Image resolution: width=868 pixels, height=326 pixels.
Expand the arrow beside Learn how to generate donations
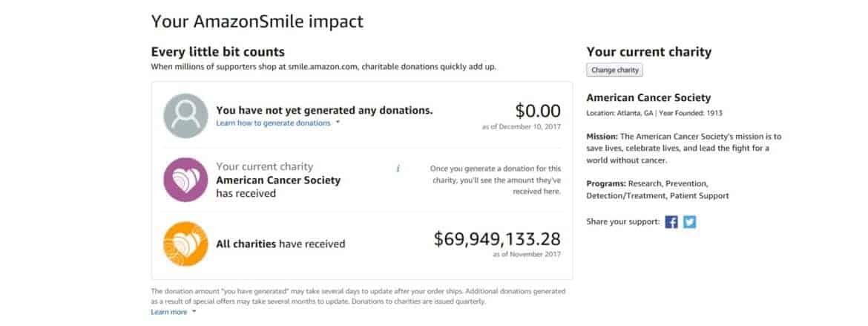coord(338,123)
